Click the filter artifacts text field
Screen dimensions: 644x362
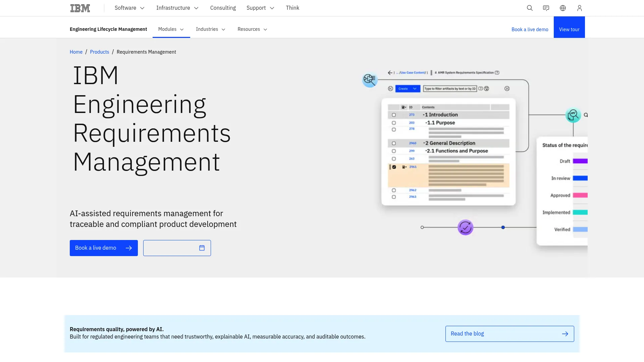pos(450,89)
